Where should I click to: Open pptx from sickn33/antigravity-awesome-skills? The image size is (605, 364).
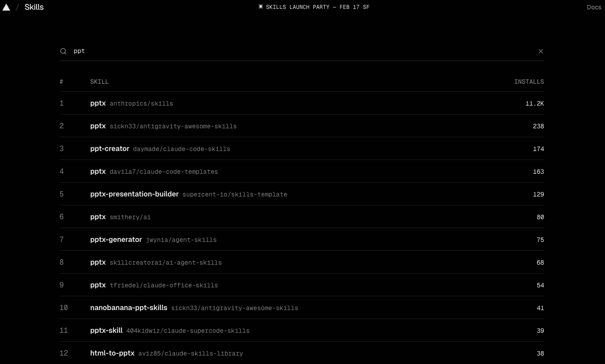pyautogui.click(x=302, y=126)
